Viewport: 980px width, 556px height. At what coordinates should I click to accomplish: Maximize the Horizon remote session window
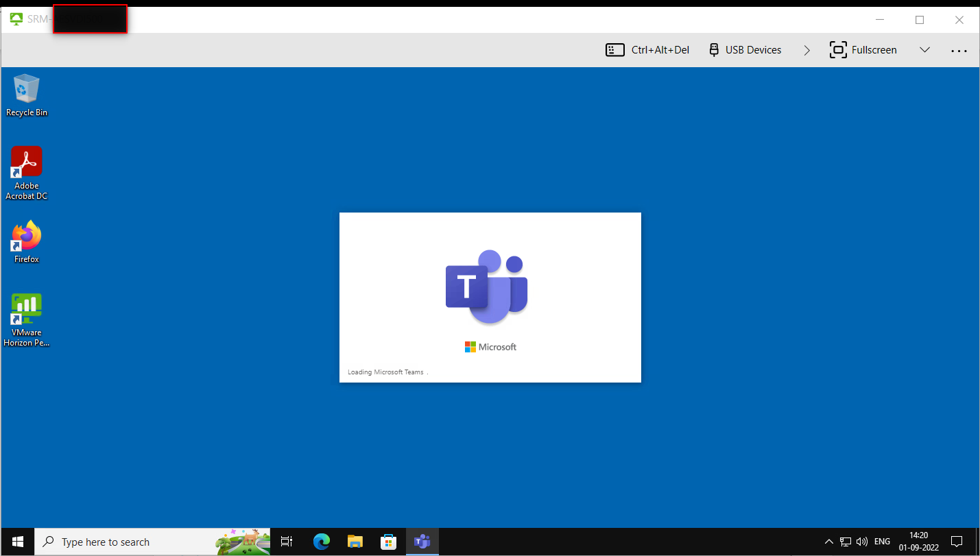pos(920,20)
